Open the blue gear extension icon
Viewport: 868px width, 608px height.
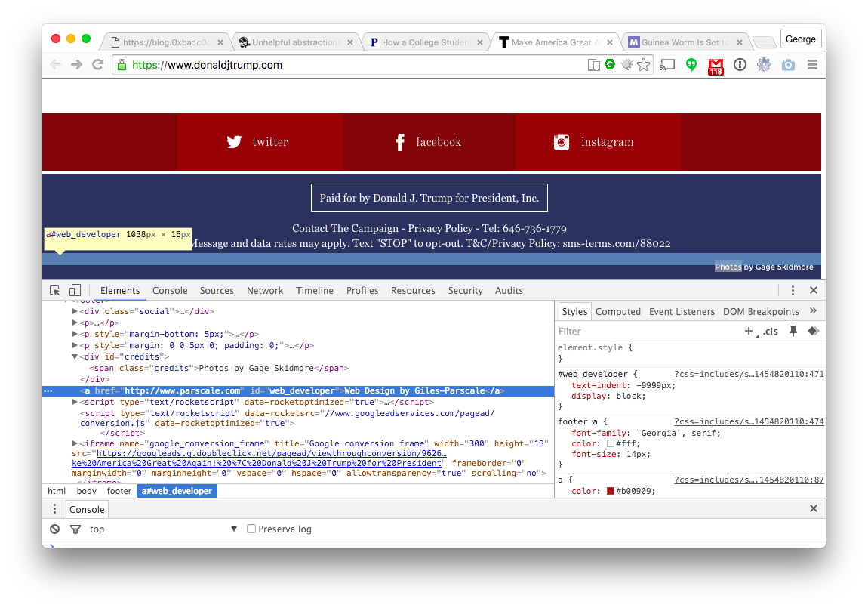click(x=764, y=65)
